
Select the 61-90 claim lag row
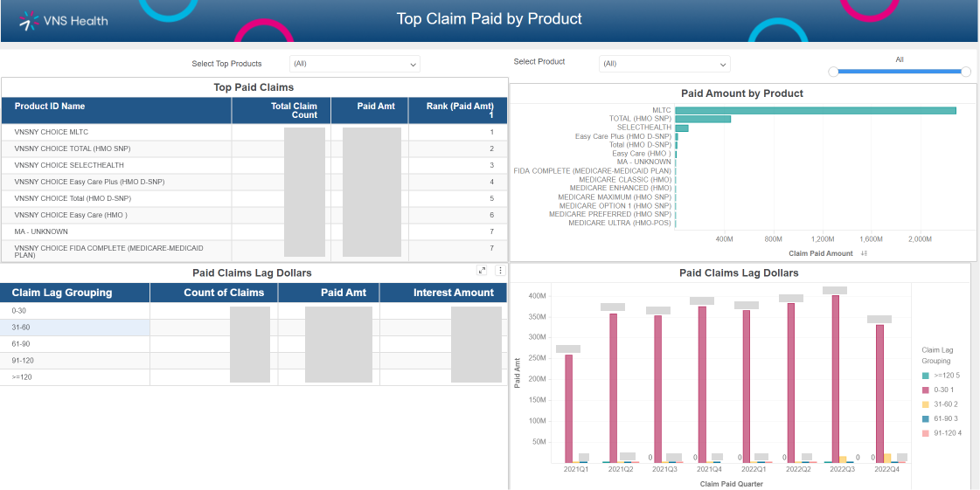(254, 344)
